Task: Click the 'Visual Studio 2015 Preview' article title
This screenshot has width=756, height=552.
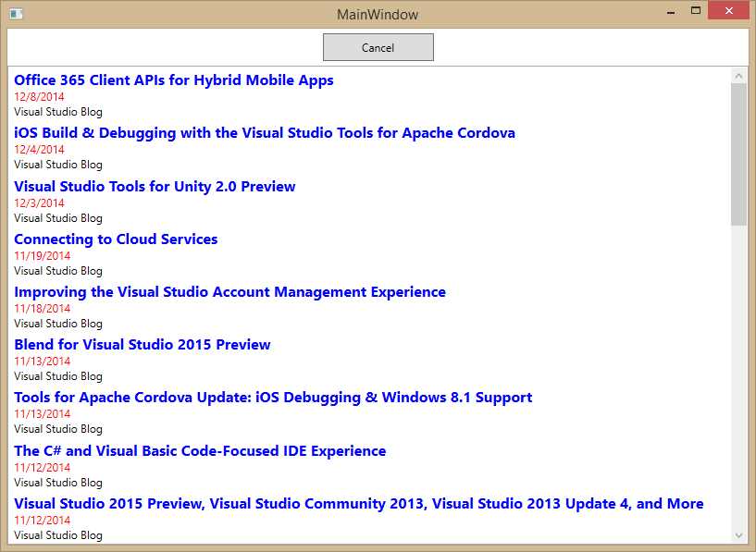Action: [x=358, y=503]
